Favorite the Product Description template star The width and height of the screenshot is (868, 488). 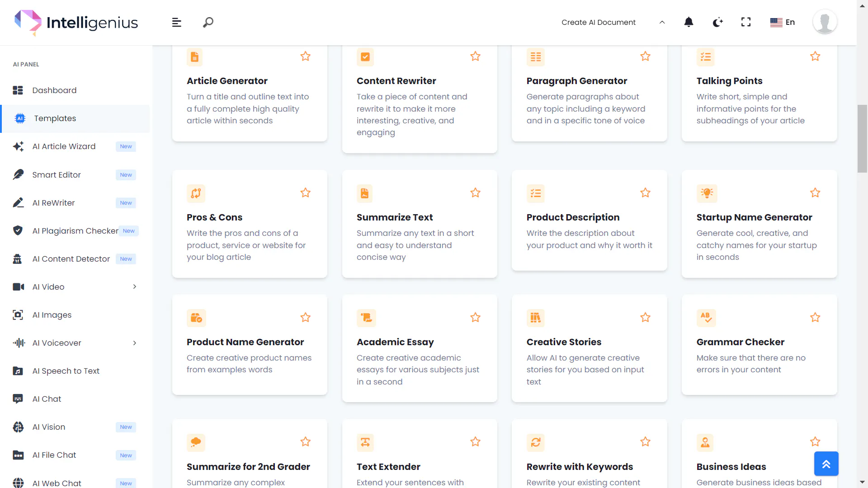coord(645,193)
